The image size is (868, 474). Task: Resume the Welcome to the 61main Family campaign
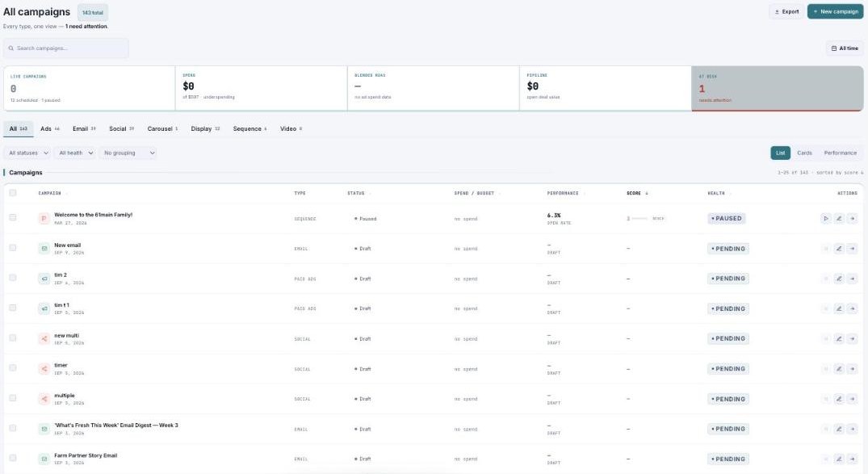pos(825,219)
